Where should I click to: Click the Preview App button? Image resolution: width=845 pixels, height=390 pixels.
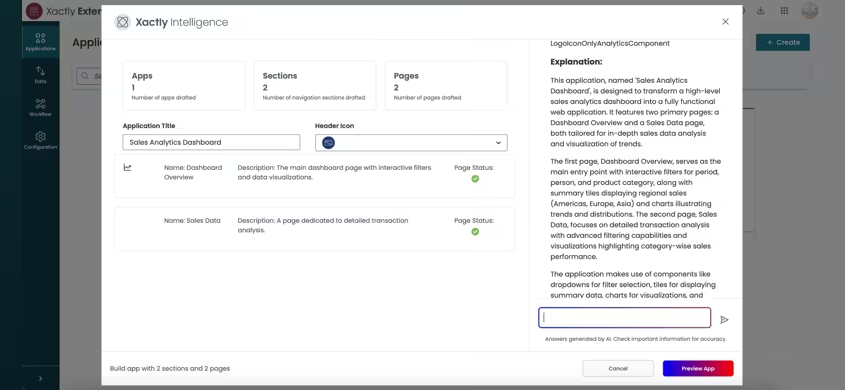698,368
